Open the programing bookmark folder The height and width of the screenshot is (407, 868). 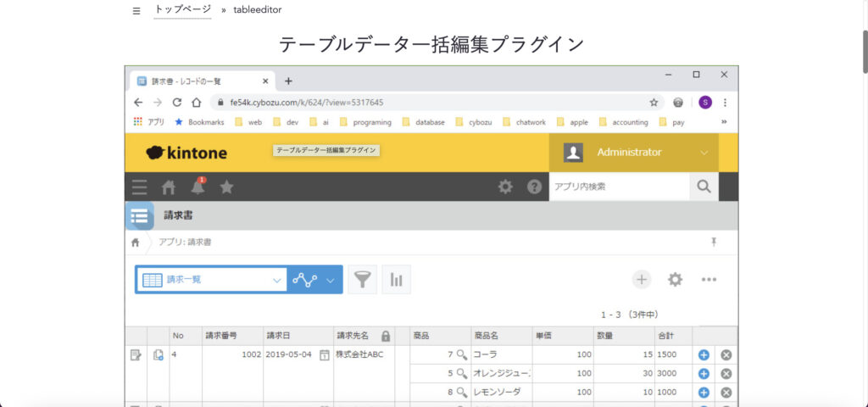[365, 122]
